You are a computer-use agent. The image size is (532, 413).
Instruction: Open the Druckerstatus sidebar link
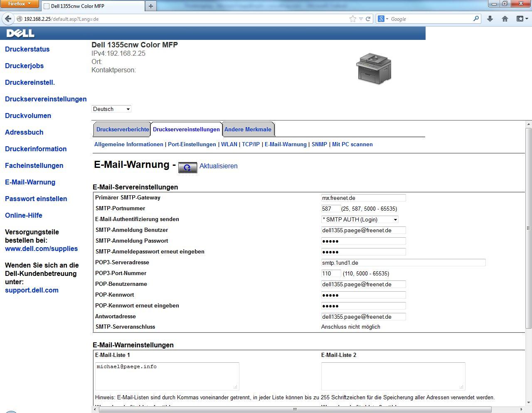27,49
